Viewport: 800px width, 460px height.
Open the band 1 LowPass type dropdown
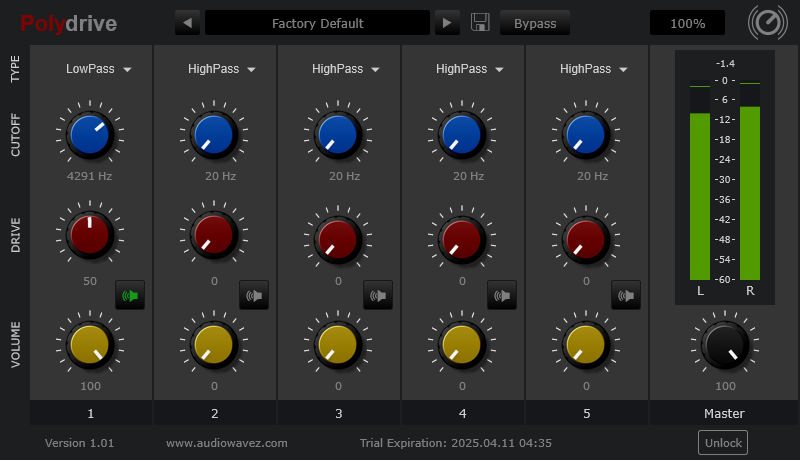[x=98, y=69]
